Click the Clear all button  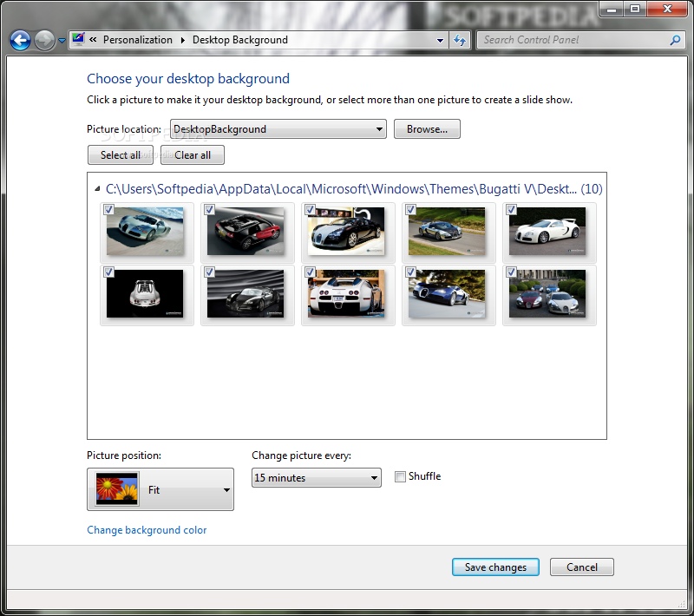pyautogui.click(x=193, y=155)
